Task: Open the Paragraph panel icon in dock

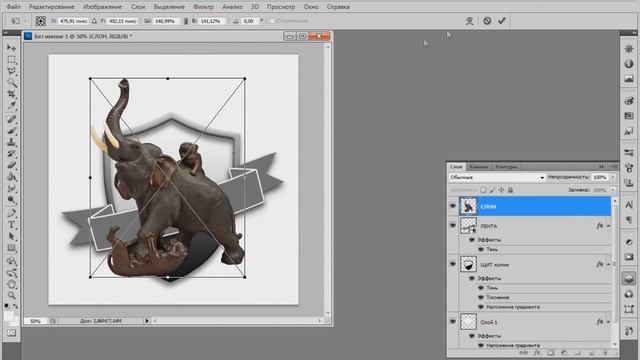Action: tap(629, 220)
